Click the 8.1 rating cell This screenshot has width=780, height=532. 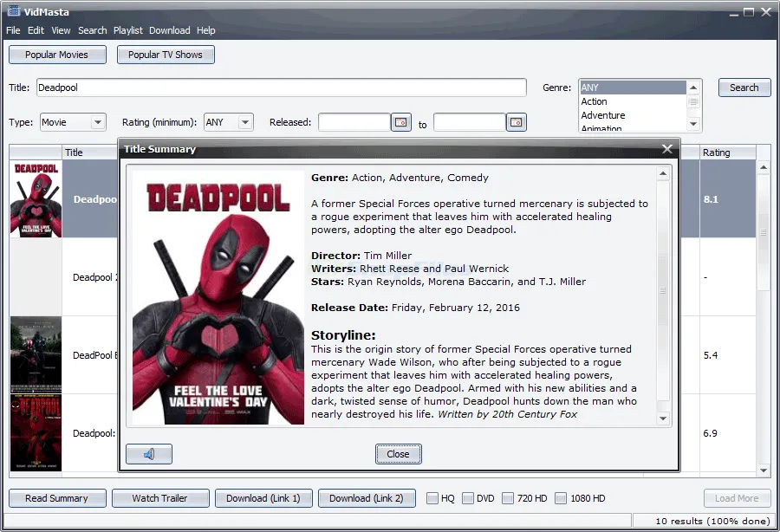(728, 199)
